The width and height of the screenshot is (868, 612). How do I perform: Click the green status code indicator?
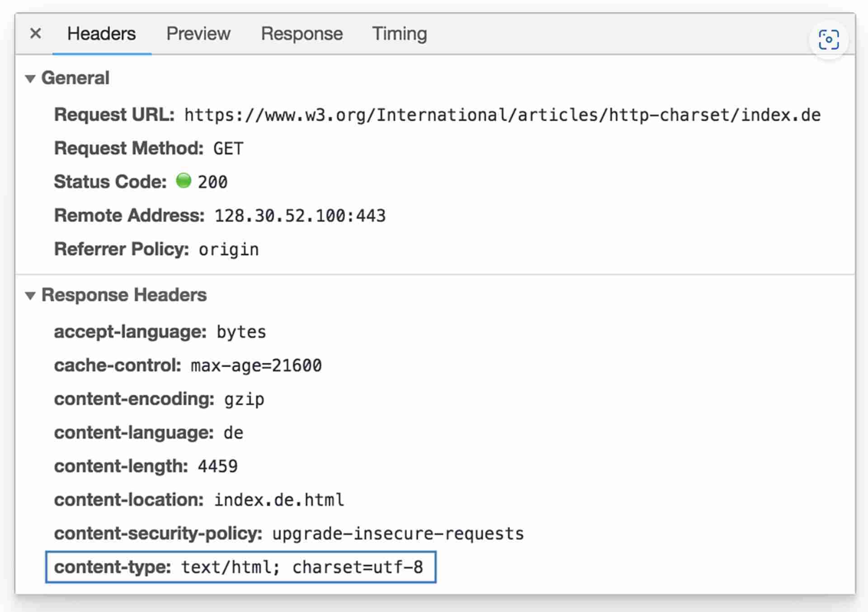point(183,180)
